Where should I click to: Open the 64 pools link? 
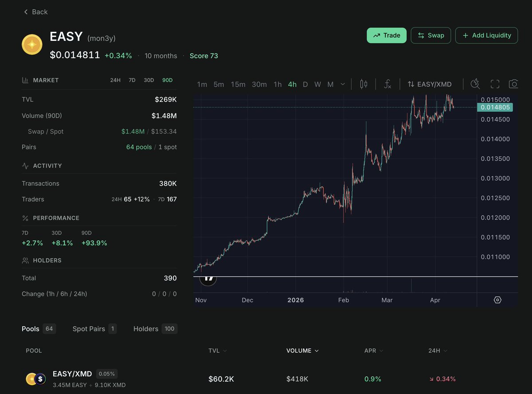pyautogui.click(x=139, y=147)
